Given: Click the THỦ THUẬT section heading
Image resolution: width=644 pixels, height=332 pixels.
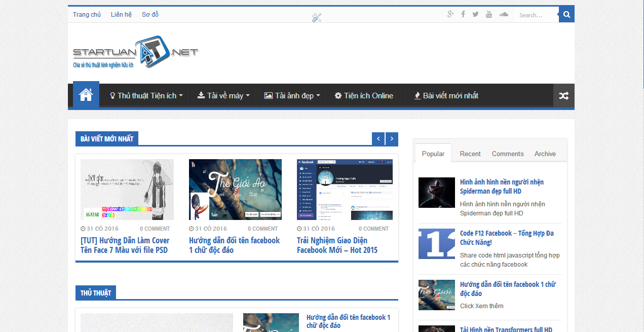Looking at the screenshot, I should click(96, 293).
